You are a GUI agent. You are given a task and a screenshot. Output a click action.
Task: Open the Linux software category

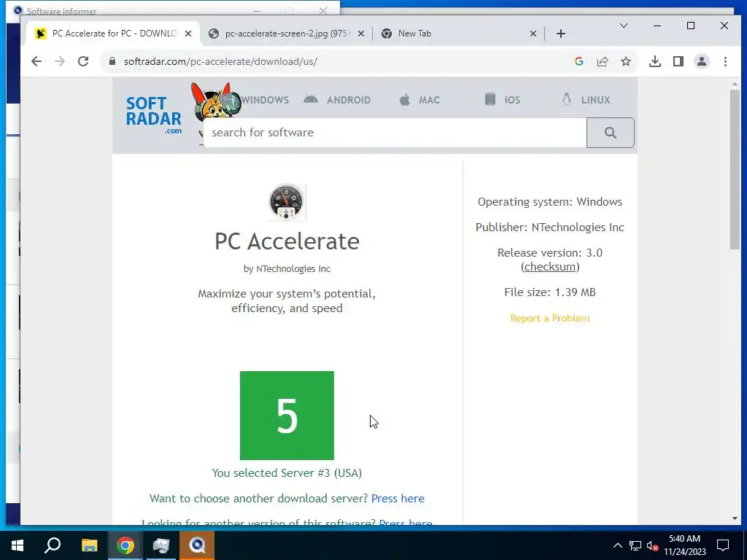586,99
